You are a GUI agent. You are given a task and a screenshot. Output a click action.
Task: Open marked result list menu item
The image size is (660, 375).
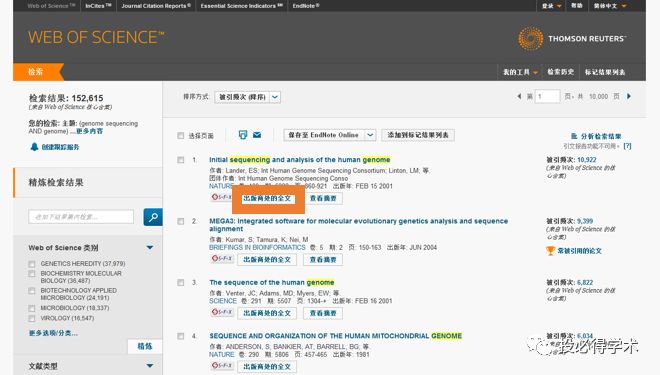605,72
